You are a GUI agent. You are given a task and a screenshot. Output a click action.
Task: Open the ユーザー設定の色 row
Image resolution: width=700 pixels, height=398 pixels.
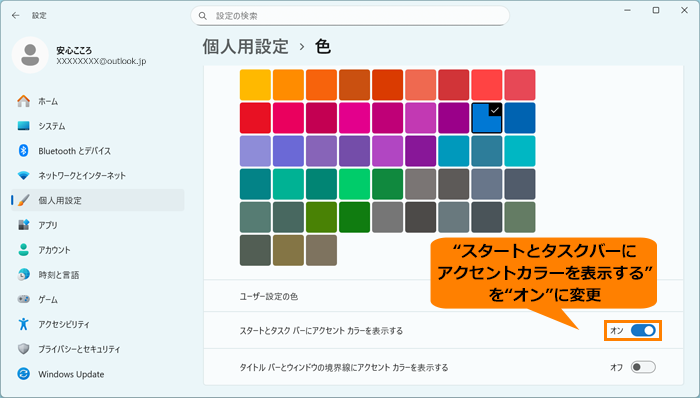tap(443, 296)
